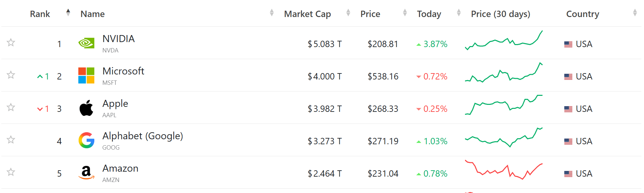Toggle the star next to Apple
Image resolution: width=644 pixels, height=193 pixels.
(x=11, y=108)
